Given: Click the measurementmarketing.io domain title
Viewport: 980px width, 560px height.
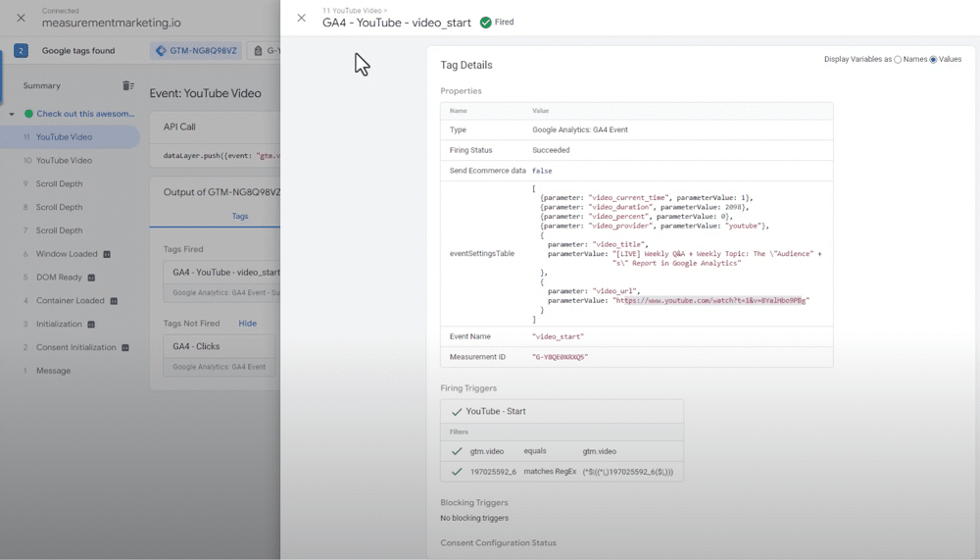Looking at the screenshot, I should pos(112,23).
